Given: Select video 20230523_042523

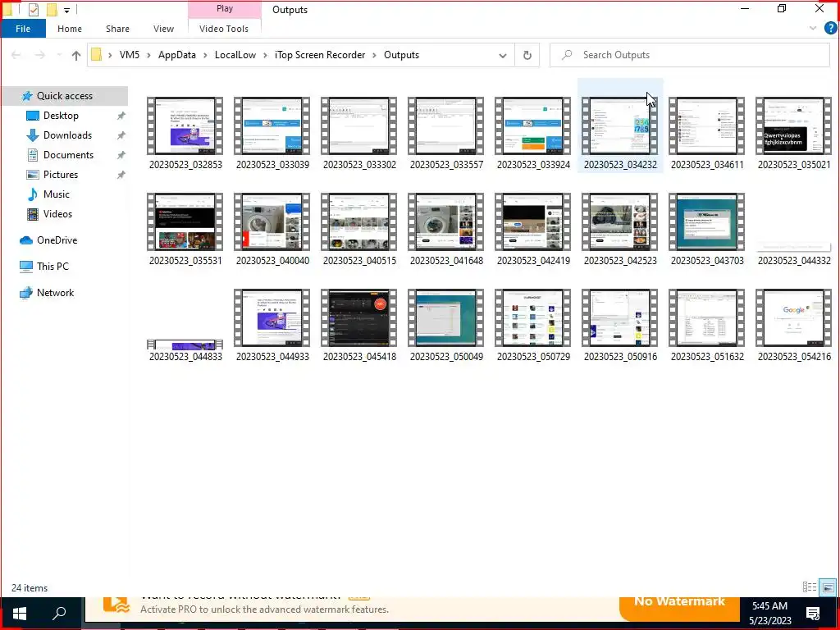Looking at the screenshot, I should (x=620, y=230).
